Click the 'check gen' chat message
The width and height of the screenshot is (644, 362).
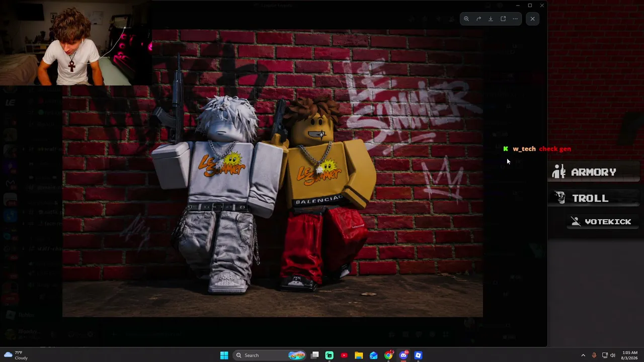555,149
